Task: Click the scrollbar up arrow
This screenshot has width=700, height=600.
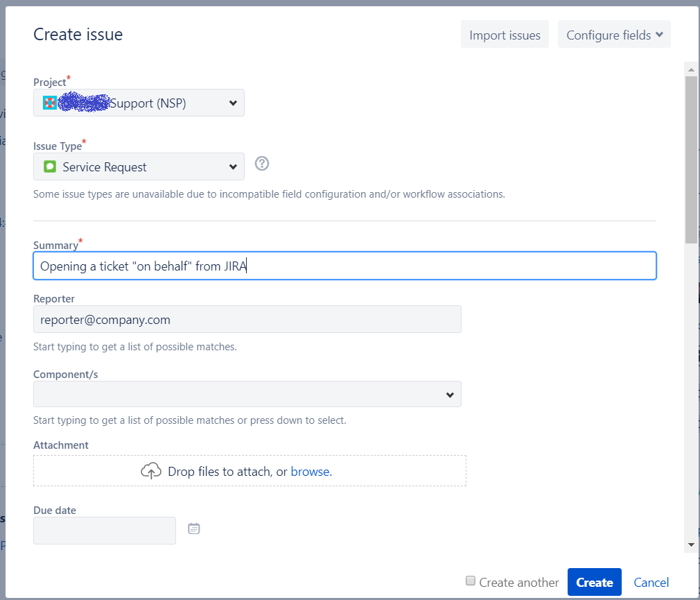Action: 691,69
